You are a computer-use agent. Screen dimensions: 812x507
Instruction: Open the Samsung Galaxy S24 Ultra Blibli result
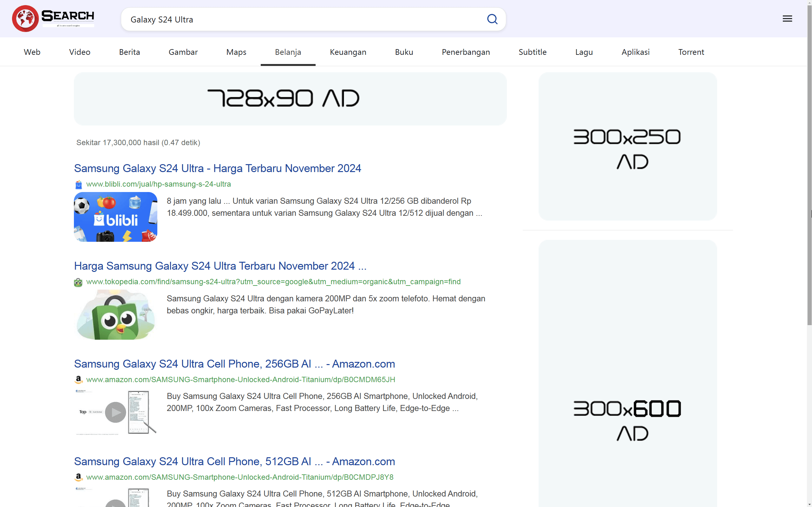click(217, 168)
